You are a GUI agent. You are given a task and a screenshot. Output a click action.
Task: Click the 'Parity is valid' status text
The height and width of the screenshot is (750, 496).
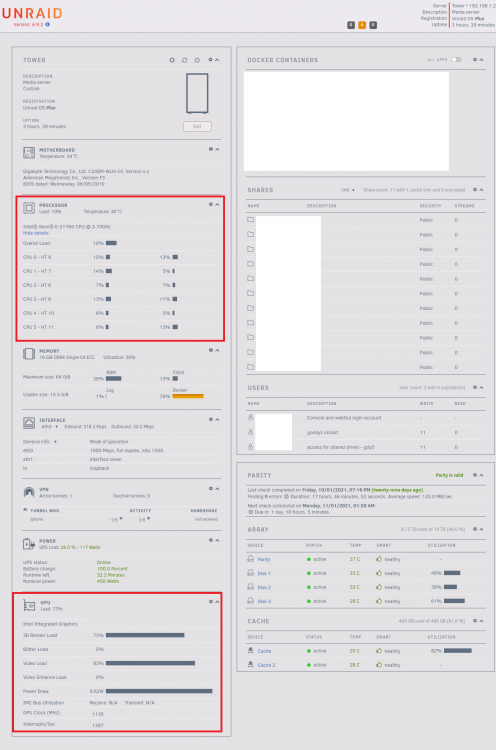449,475
